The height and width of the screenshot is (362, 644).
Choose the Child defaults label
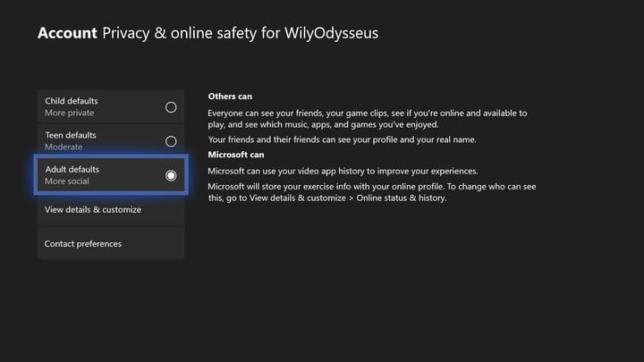point(72,101)
